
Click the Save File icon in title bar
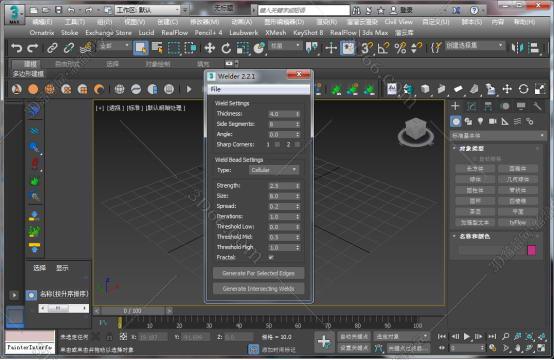(x=59, y=10)
